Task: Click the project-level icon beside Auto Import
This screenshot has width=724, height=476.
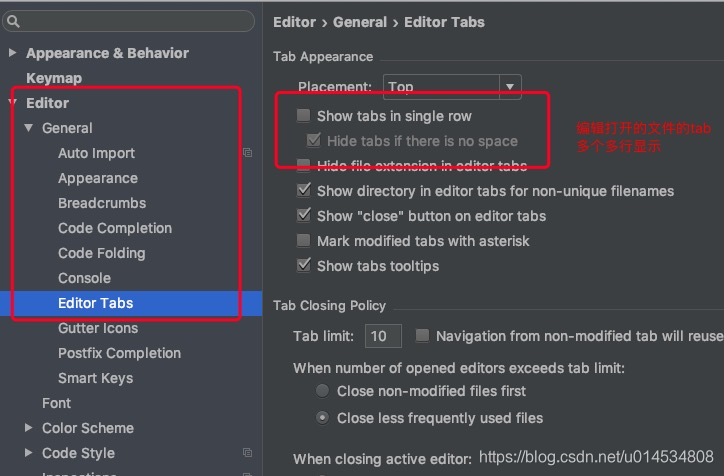Action: tap(248, 153)
